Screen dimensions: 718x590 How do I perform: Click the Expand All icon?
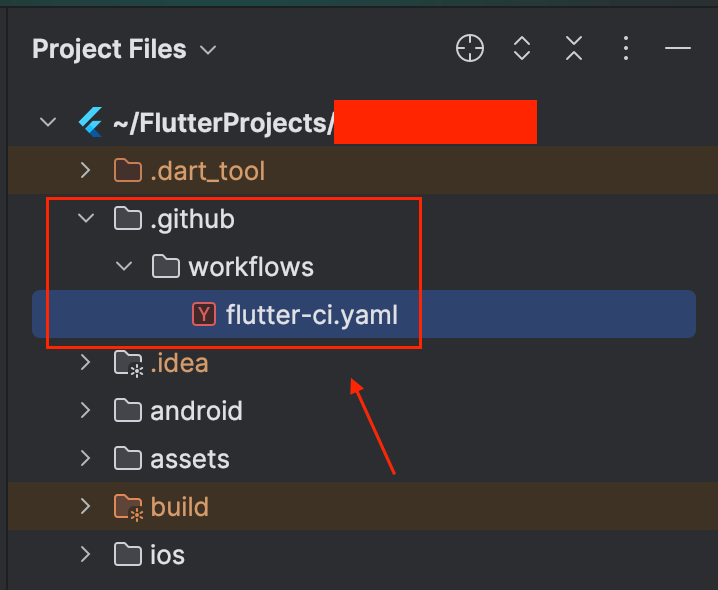pyautogui.click(x=522, y=48)
